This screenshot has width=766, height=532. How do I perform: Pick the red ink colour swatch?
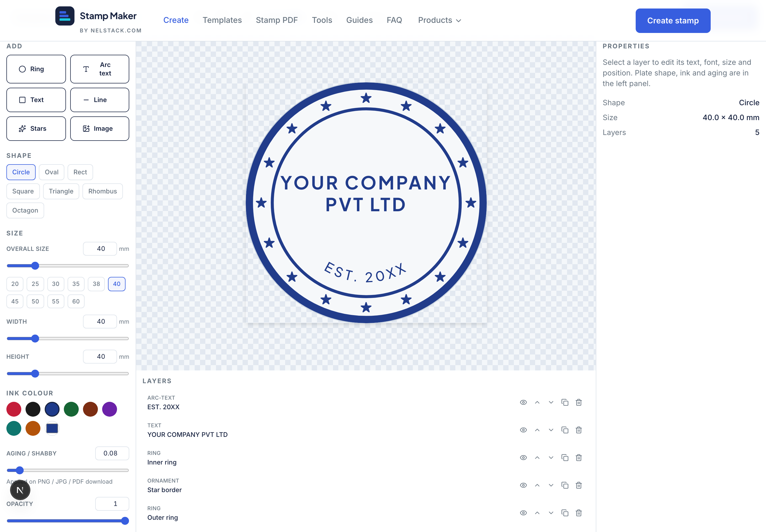(14, 409)
